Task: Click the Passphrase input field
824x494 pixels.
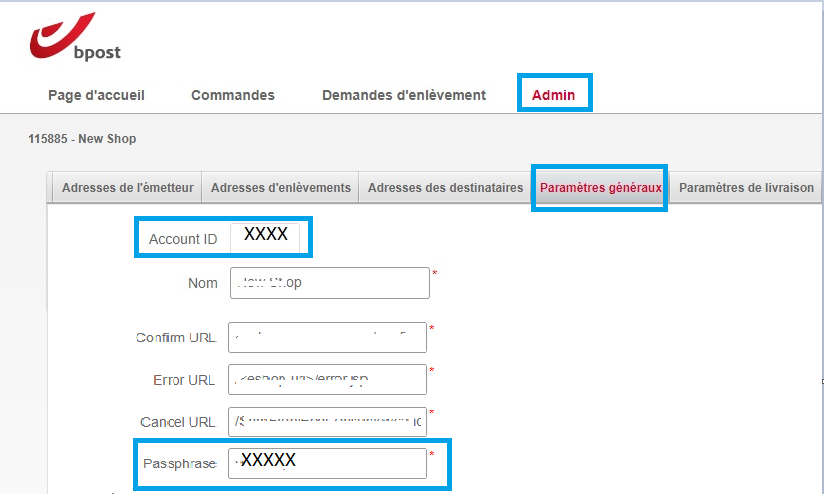Action: (x=327, y=463)
